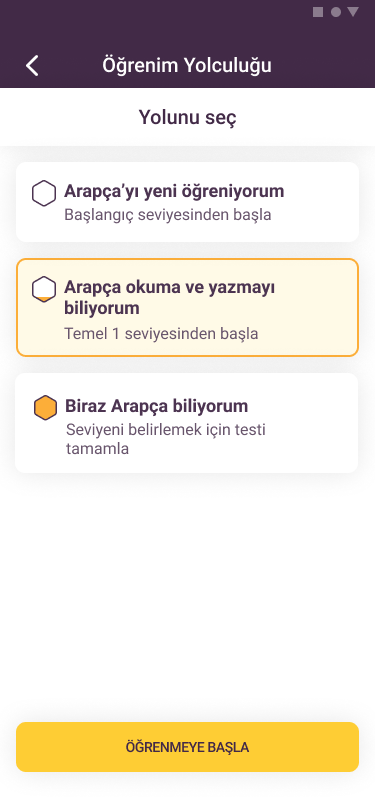The height and width of the screenshot is (812, 375).
Task: Tap the circle status bar icon
Action: point(336,12)
